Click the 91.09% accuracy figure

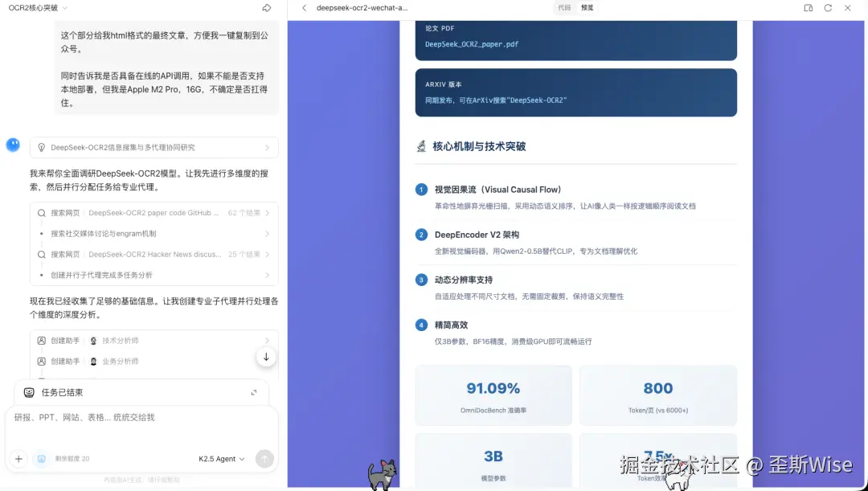(x=493, y=389)
